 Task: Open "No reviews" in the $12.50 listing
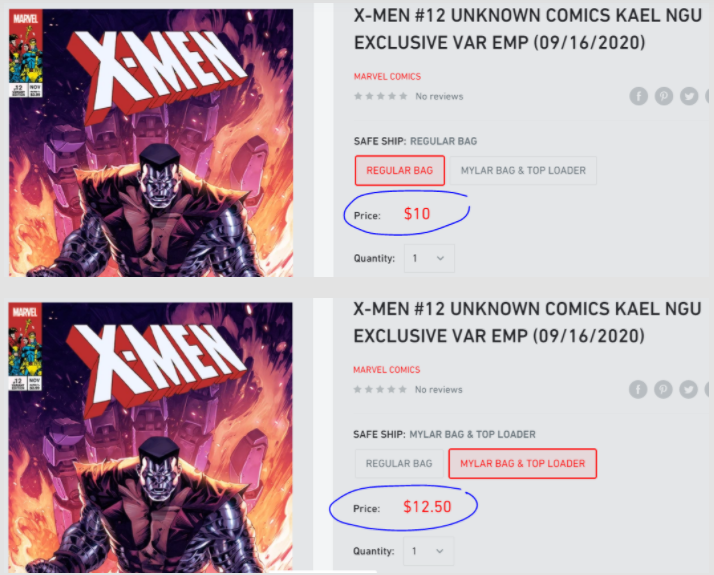[x=438, y=389]
